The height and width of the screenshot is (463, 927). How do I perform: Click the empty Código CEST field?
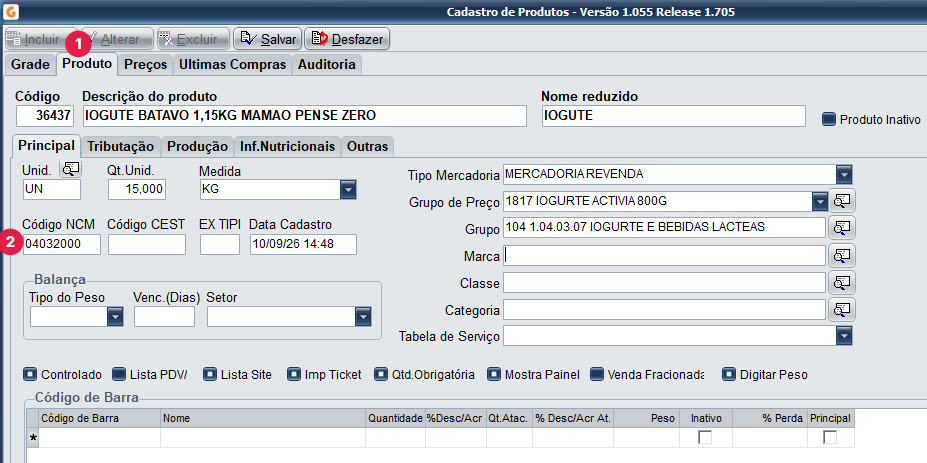(147, 244)
